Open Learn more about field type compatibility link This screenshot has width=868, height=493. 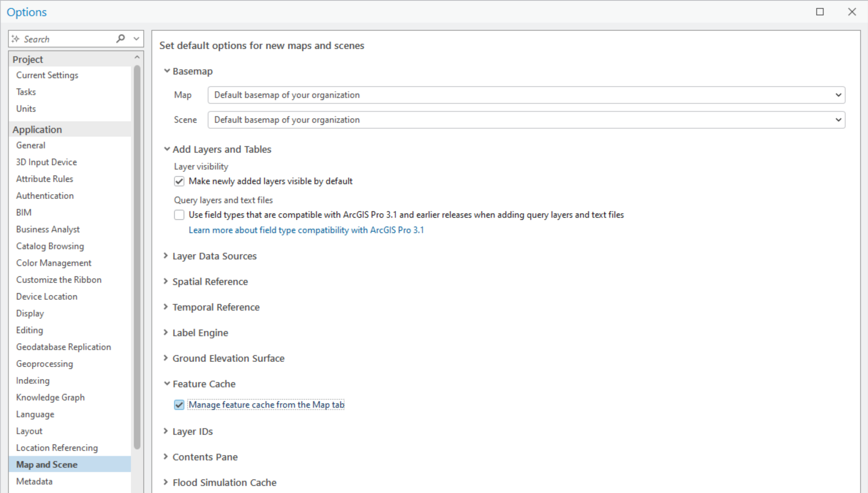coord(306,230)
